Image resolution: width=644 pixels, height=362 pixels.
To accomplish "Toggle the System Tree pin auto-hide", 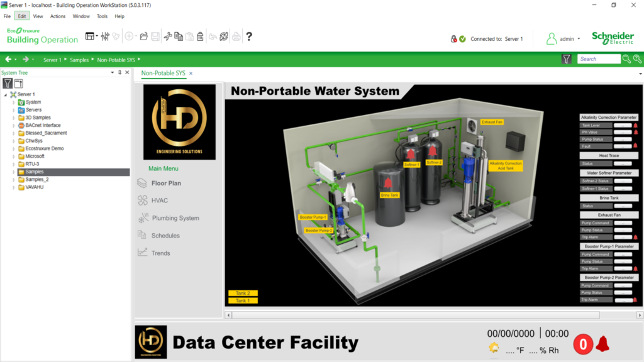I will coord(119,73).
